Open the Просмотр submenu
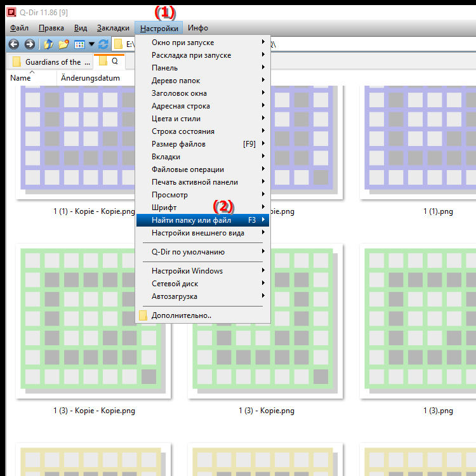The width and height of the screenshot is (476, 476). pos(202,195)
